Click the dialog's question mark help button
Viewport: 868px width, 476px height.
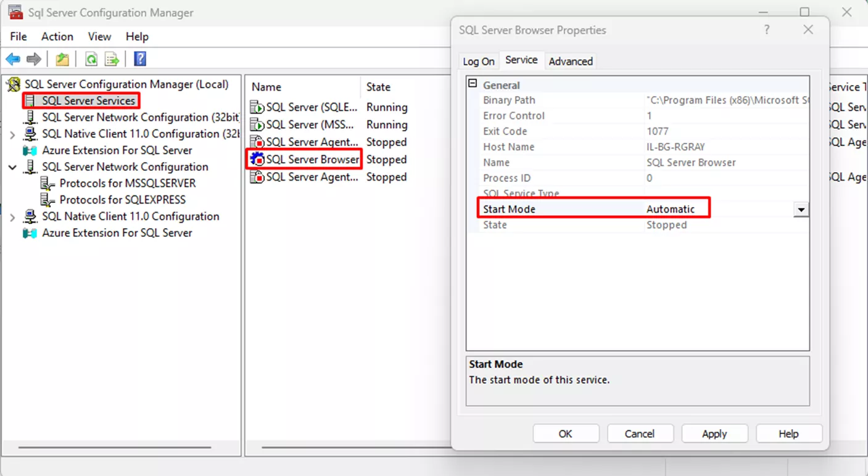click(767, 30)
